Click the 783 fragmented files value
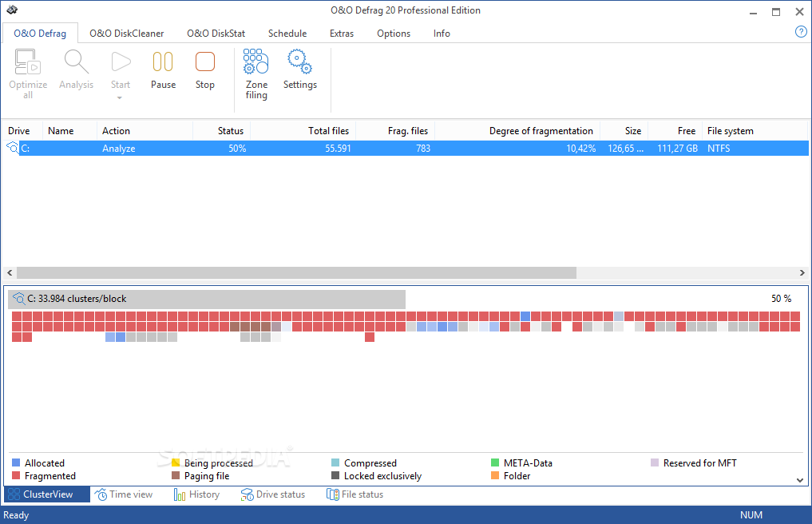The width and height of the screenshot is (812, 524). [422, 149]
